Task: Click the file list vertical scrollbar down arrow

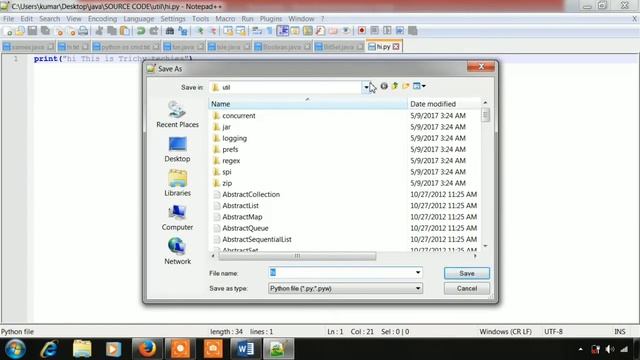Action: (485, 246)
